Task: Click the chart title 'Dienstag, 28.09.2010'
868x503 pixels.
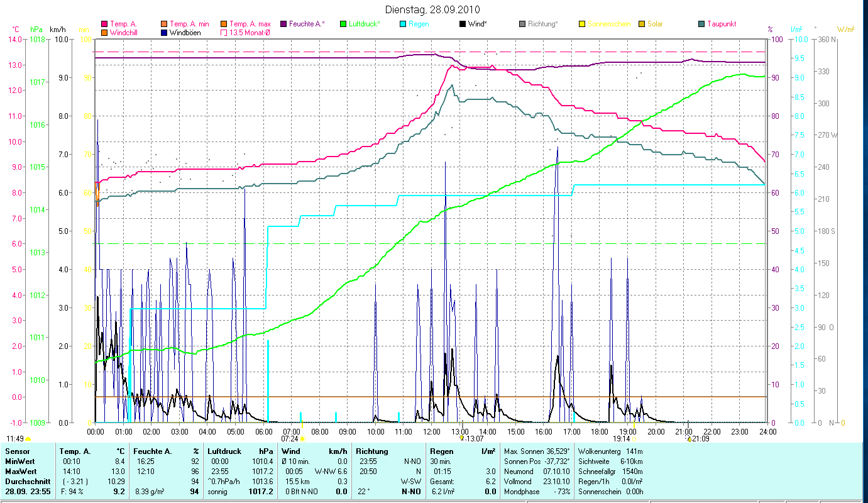Action: coord(434,10)
